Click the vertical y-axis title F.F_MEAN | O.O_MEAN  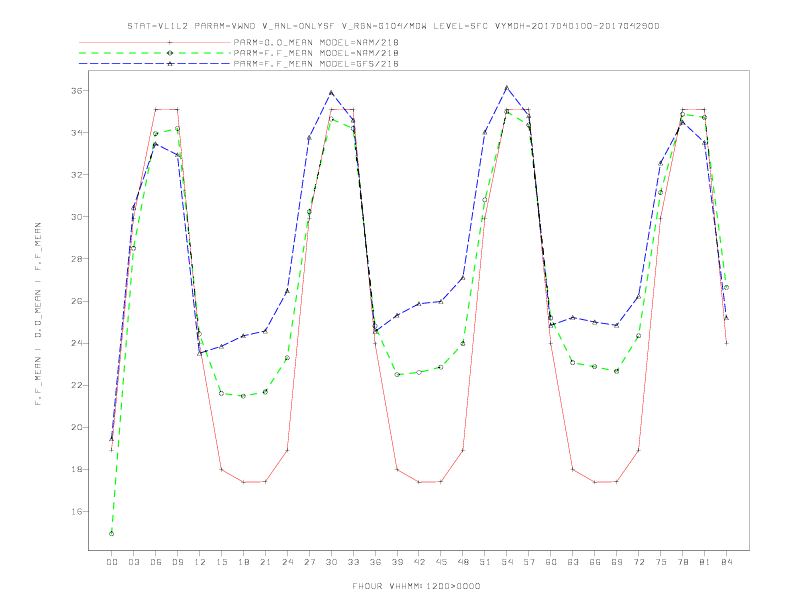pos(38,314)
